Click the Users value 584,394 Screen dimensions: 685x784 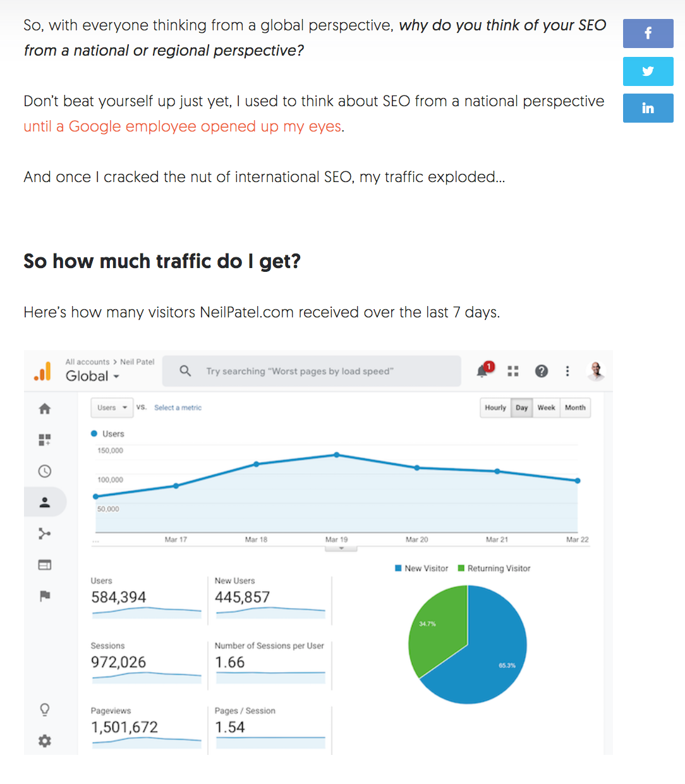(118, 597)
